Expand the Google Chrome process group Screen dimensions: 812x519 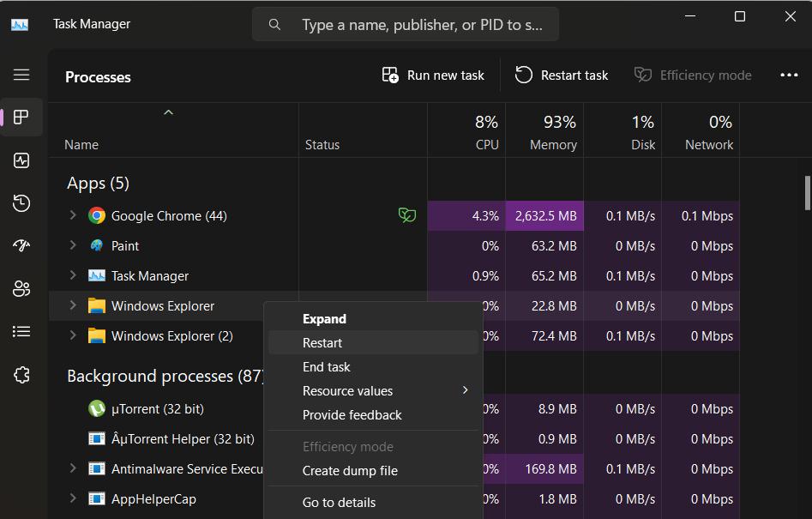(73, 216)
